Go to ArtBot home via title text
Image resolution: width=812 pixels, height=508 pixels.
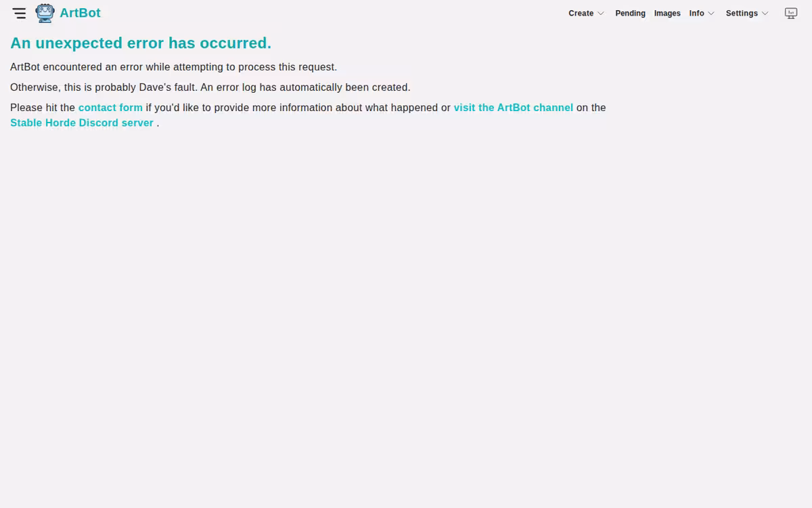[80, 13]
